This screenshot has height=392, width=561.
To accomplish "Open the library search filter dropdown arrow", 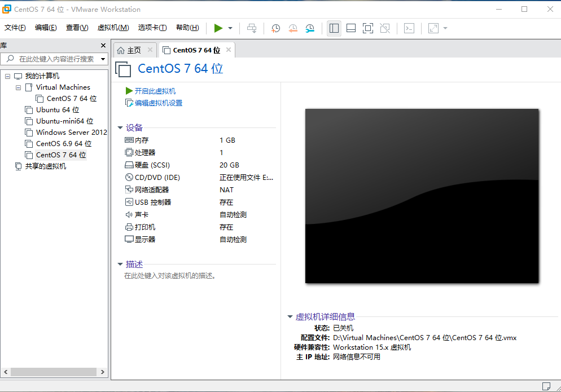I will [103, 59].
